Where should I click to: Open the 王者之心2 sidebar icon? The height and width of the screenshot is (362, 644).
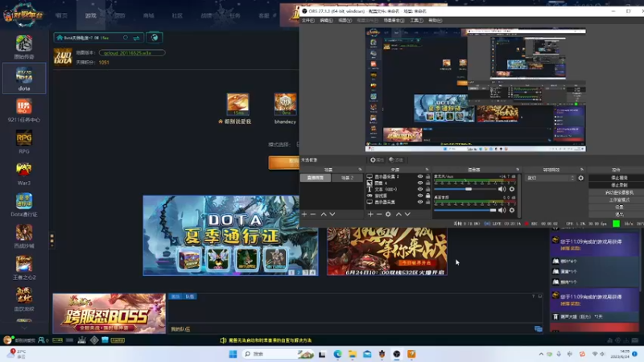click(x=24, y=268)
